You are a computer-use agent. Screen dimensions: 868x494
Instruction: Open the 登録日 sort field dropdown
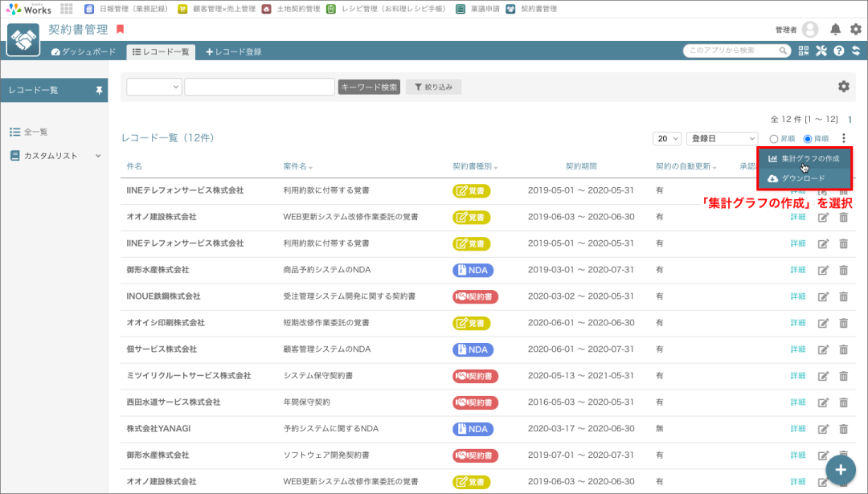click(722, 139)
